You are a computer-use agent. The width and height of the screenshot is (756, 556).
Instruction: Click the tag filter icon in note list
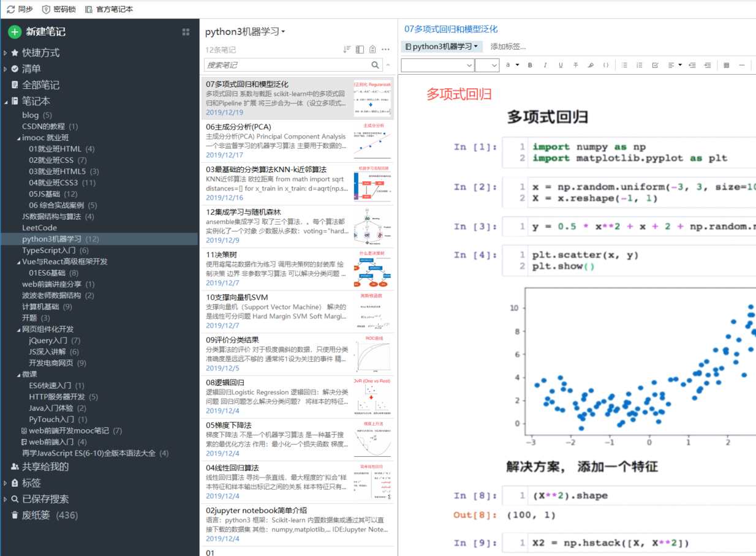372,50
